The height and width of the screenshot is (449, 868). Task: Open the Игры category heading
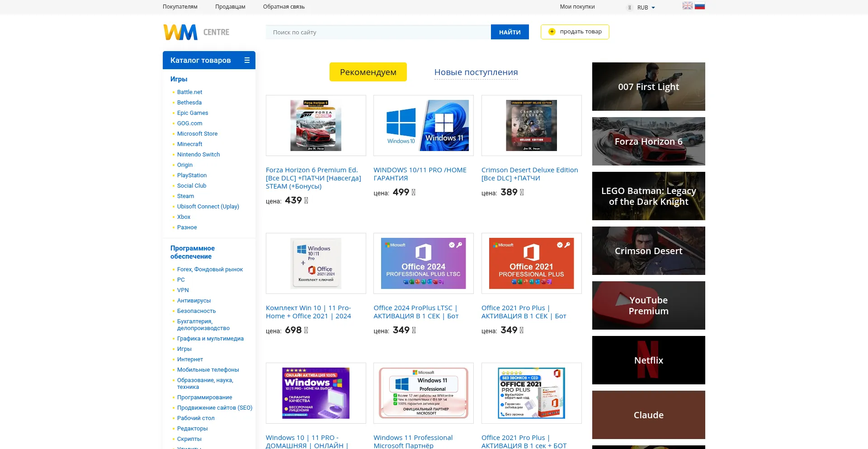pos(179,79)
